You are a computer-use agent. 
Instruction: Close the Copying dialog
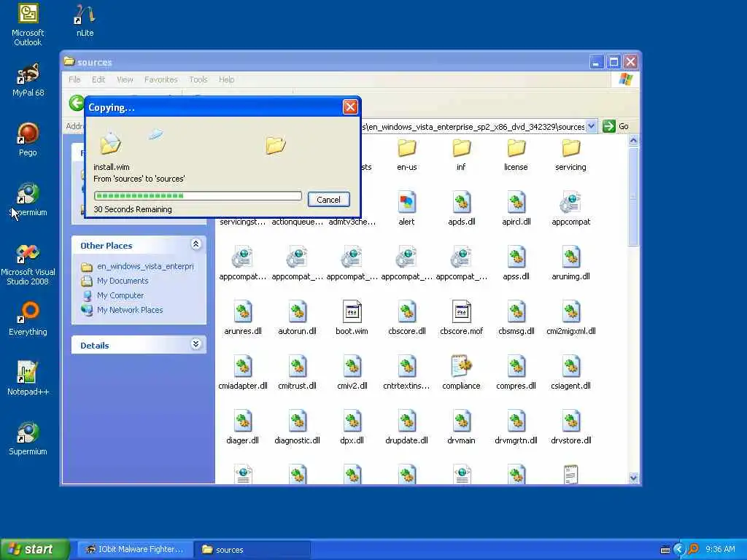350,107
